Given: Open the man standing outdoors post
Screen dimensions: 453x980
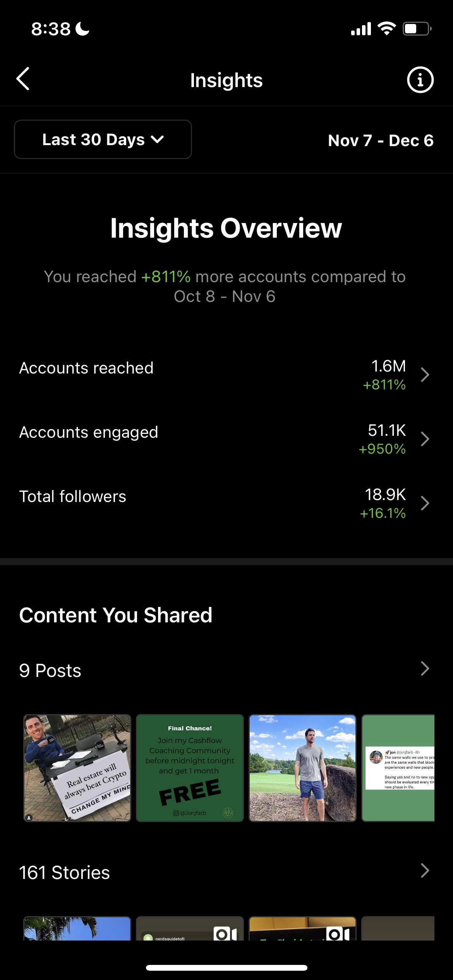Looking at the screenshot, I should click(x=302, y=768).
